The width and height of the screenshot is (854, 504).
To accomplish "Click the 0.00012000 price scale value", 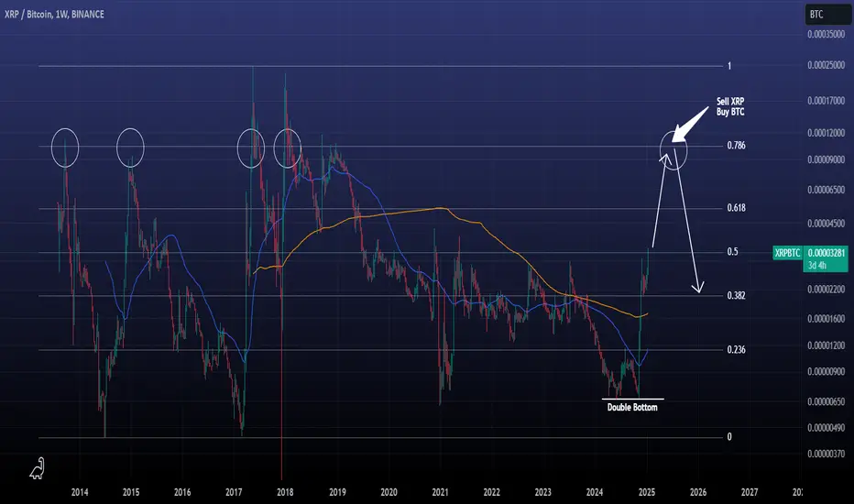I will click(x=827, y=133).
